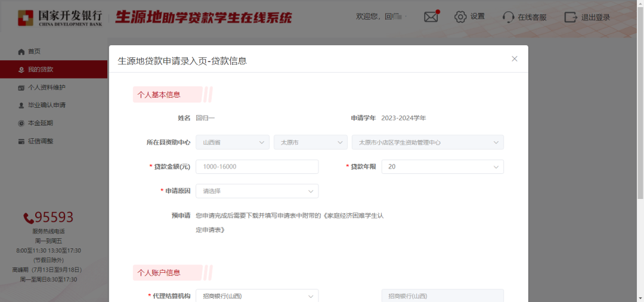Click the settings gear icon
The width and height of the screenshot is (644, 302).
click(x=460, y=17)
